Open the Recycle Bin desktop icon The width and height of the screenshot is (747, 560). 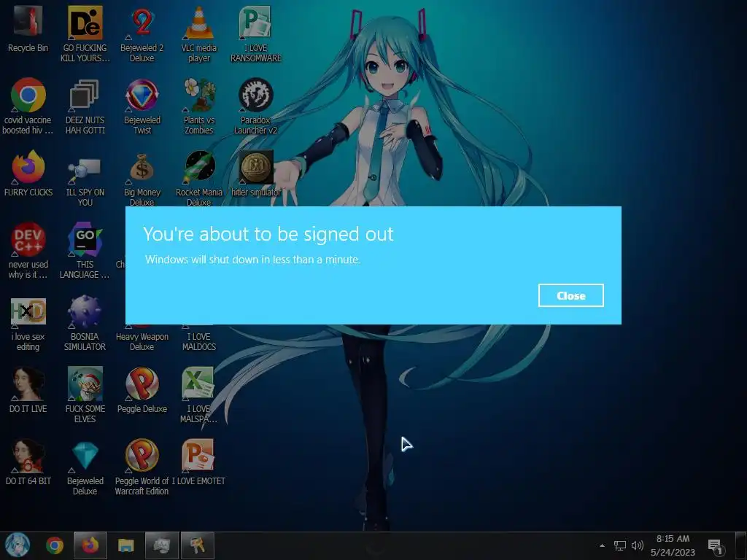coord(28,23)
